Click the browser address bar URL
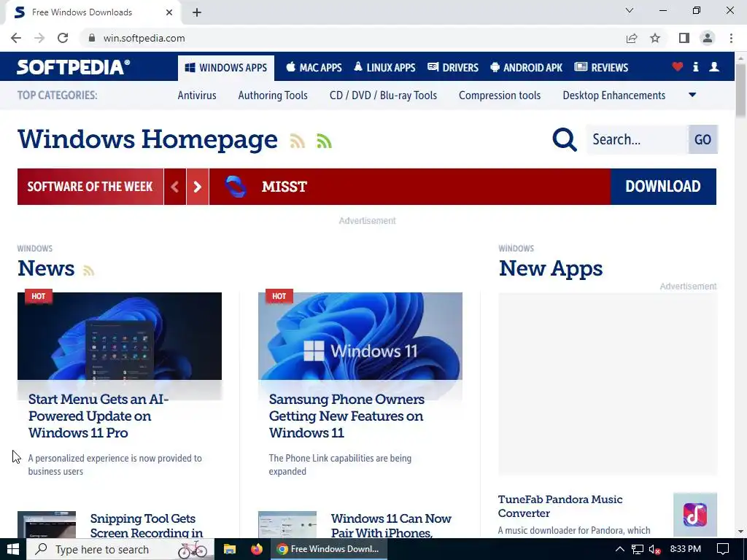Screen dimensions: 747x560 coord(144,38)
